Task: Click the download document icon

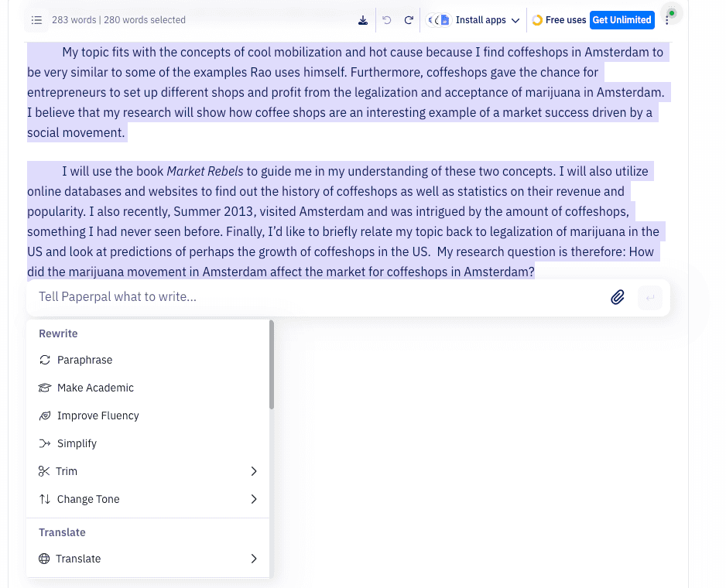Action: tap(362, 20)
